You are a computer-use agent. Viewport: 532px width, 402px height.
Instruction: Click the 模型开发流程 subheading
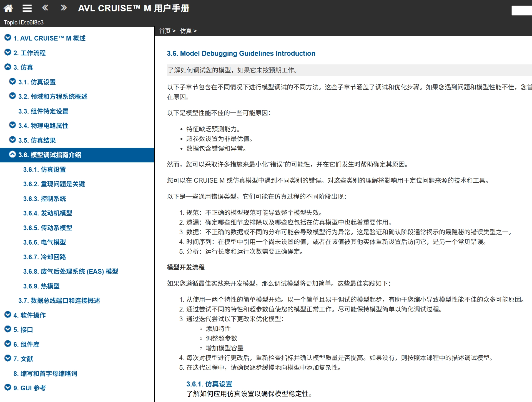(x=186, y=267)
